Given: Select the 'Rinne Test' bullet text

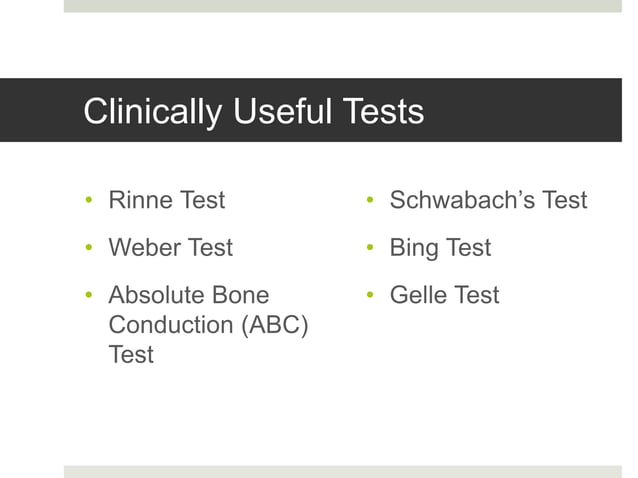Looking at the screenshot, I should click(x=167, y=200).
